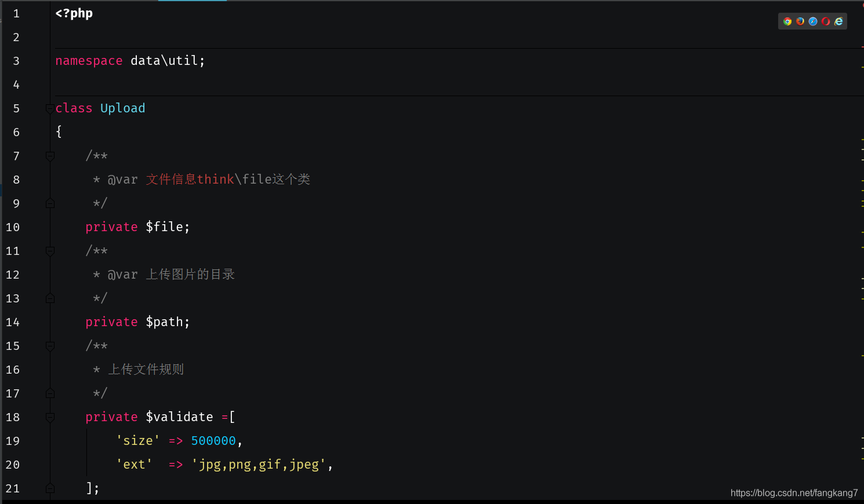
Task: Click the class keyword on line 5
Action: click(x=74, y=108)
